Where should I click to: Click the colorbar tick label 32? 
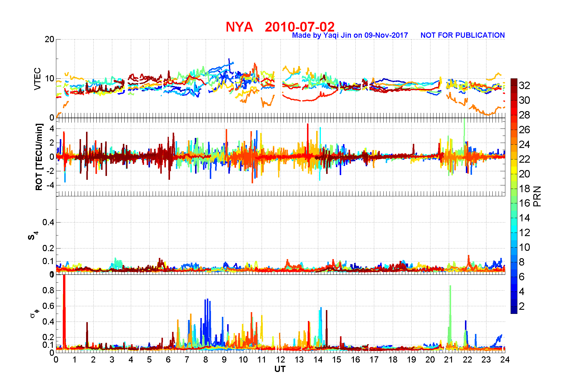click(524, 85)
